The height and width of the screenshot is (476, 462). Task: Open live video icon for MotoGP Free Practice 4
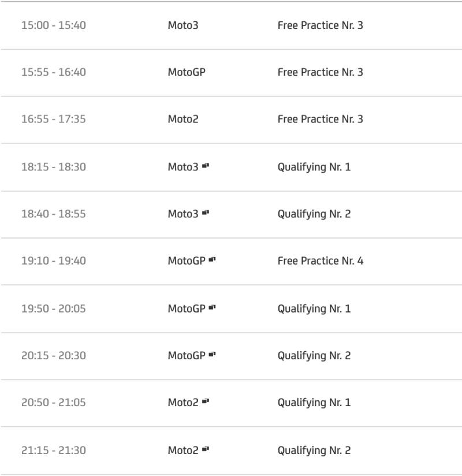(212, 259)
